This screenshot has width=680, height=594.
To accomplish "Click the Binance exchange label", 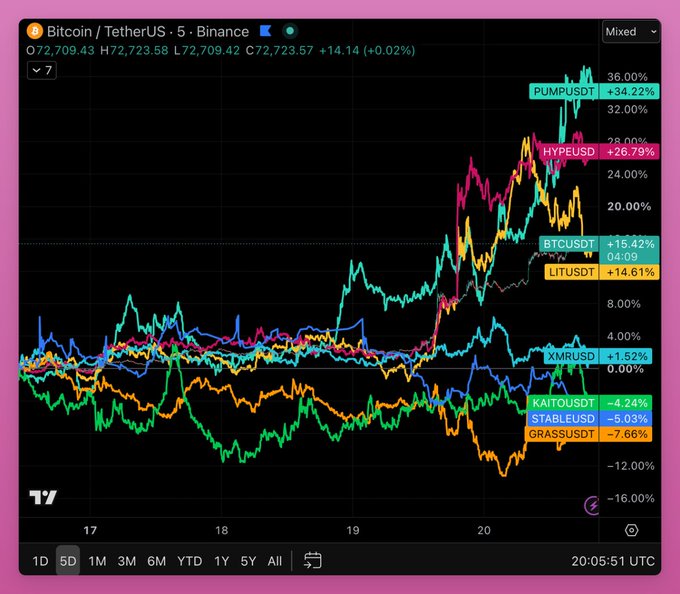I will tap(222, 32).
